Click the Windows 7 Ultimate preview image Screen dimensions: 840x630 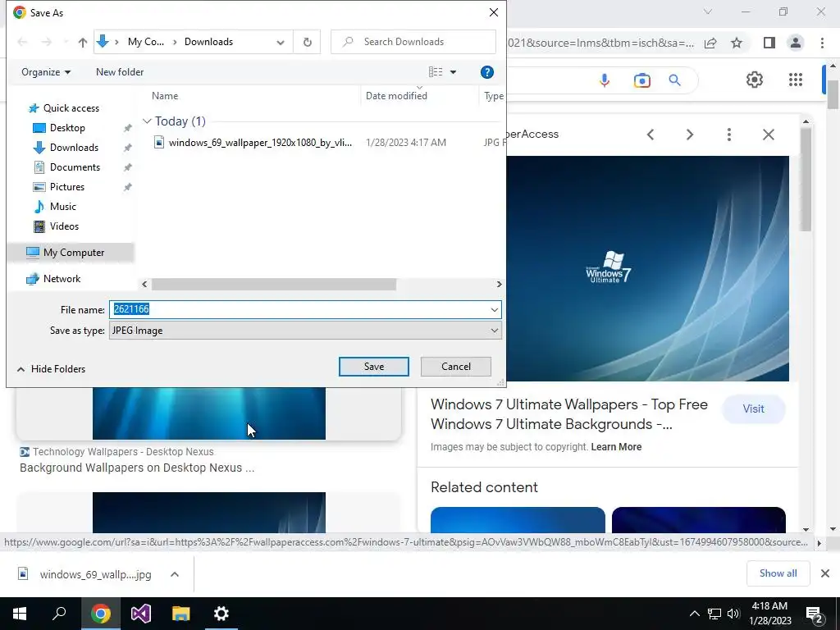click(x=647, y=268)
